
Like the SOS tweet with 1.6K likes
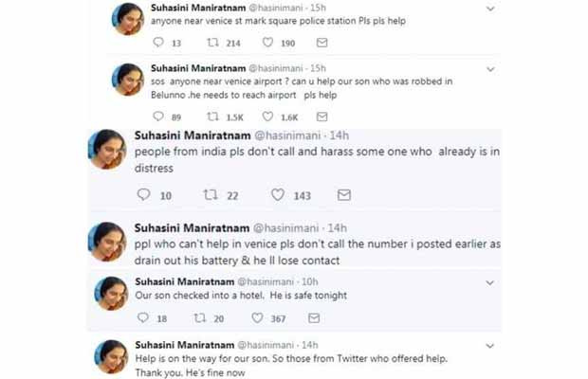pos(267,117)
